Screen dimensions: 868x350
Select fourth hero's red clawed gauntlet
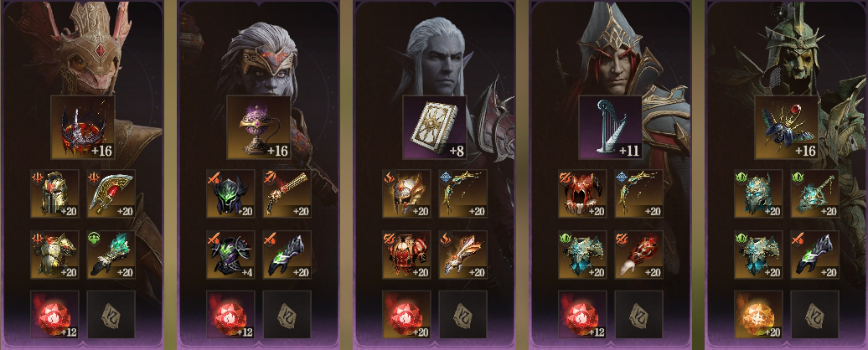pyautogui.click(x=639, y=255)
